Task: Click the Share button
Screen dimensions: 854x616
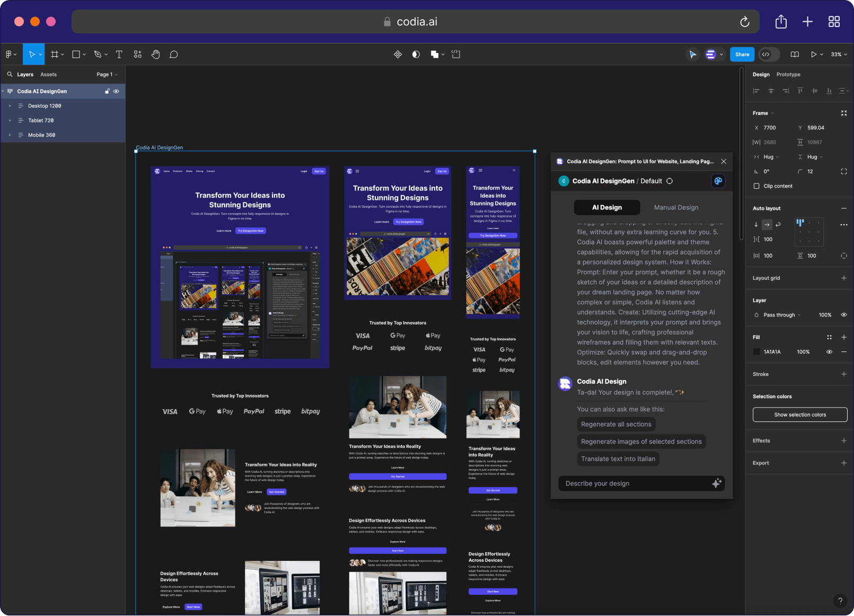Action: [742, 54]
